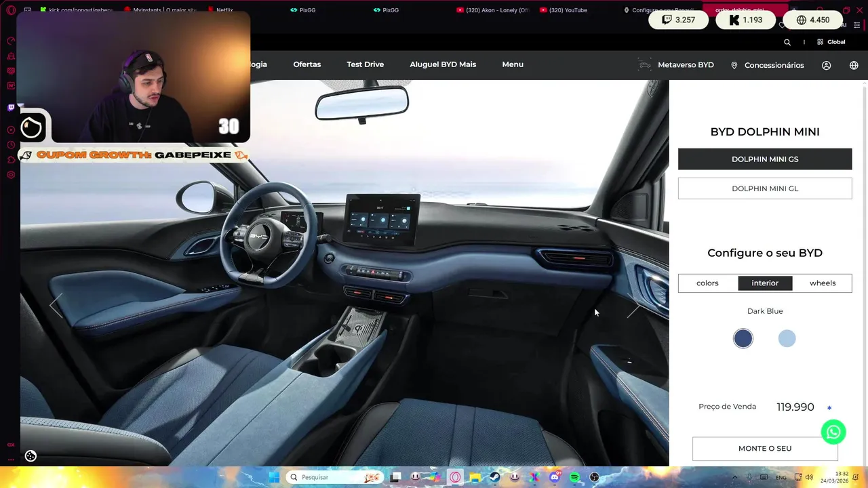This screenshot has width=868, height=488.
Task: Select the DOLPHIN MINI GS version
Action: (x=765, y=159)
